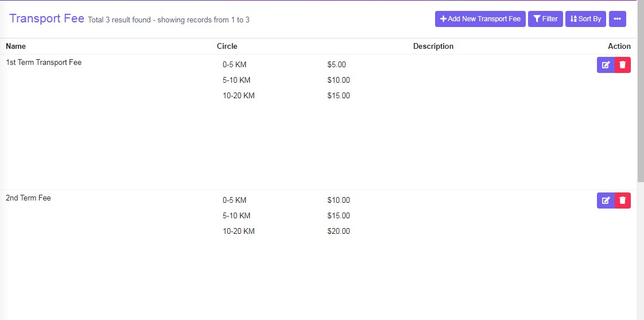
Task: Open the Filter options
Action: (545, 19)
